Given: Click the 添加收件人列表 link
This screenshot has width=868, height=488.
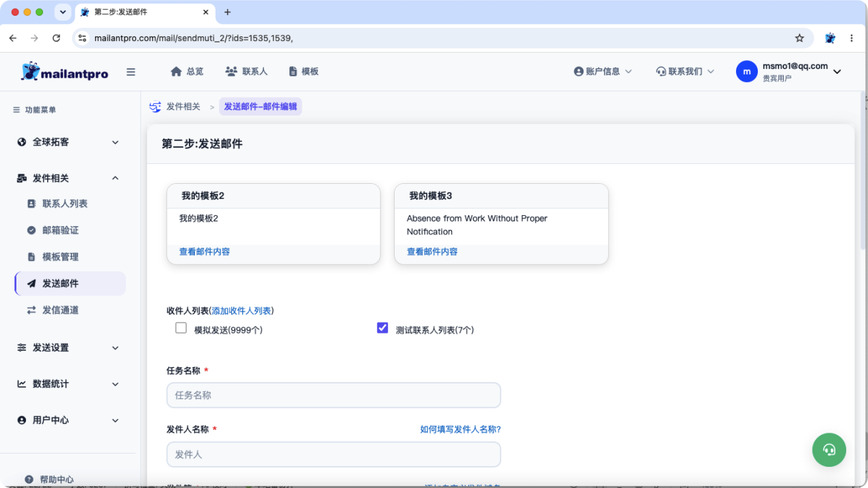Looking at the screenshot, I should pos(241,311).
